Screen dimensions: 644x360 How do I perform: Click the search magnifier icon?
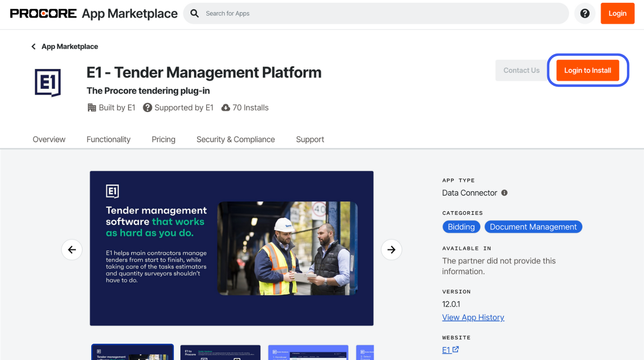pos(195,13)
